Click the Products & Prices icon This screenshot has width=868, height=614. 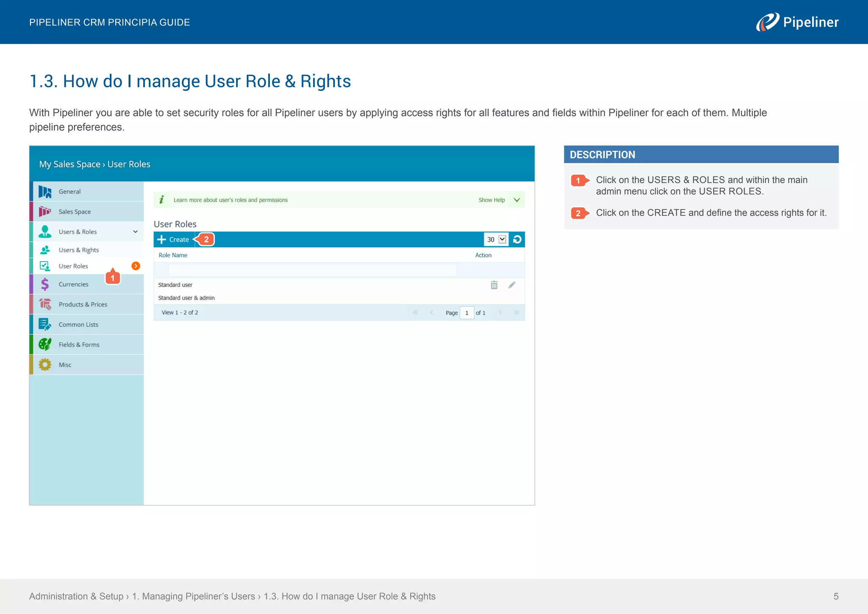(45, 304)
